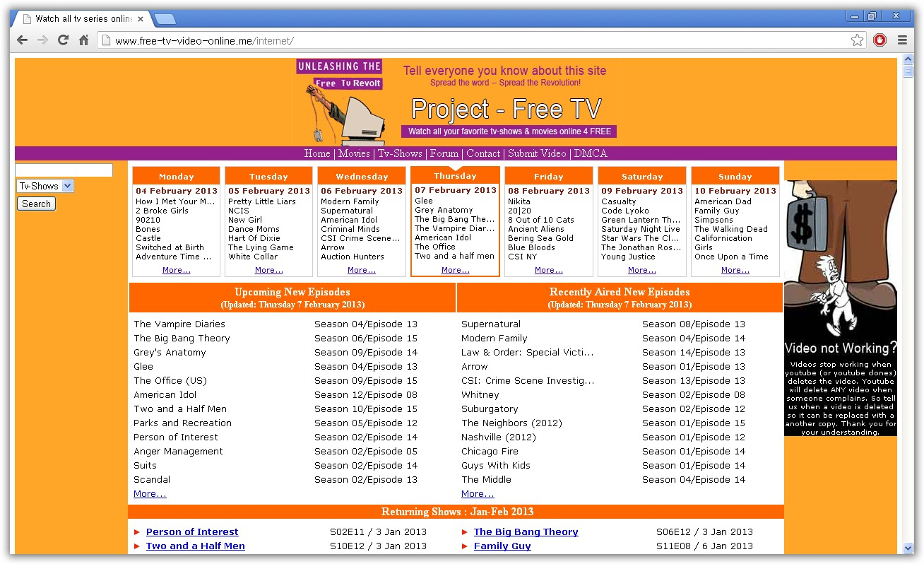Click More under Thursday's show list
The width and height of the screenshot is (924, 564).
455,270
